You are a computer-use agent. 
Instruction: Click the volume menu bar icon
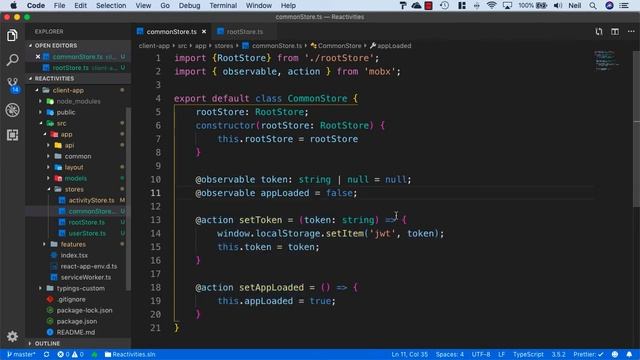pos(558,5)
